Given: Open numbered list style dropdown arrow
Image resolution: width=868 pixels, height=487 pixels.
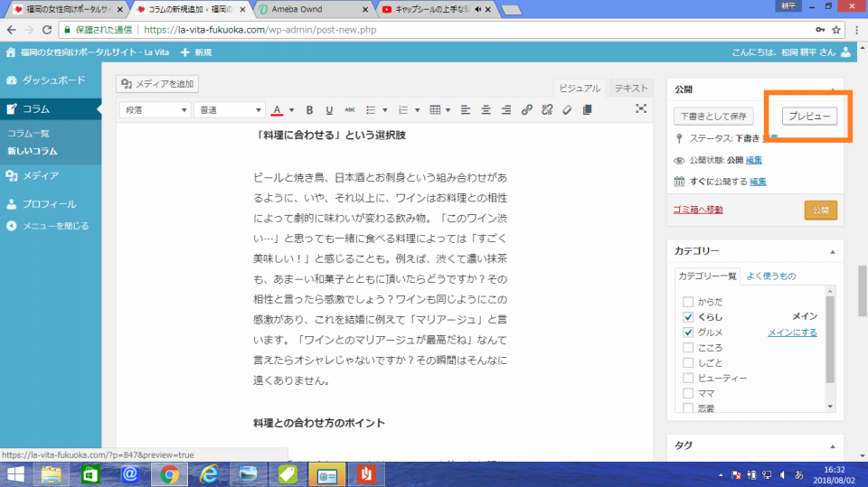Looking at the screenshot, I should [418, 109].
